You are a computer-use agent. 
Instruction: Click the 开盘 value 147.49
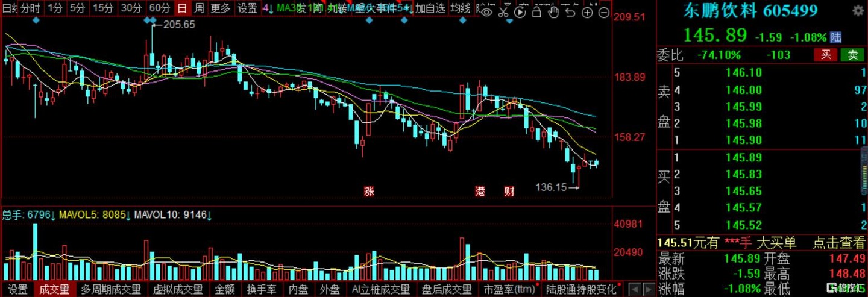[848, 258]
